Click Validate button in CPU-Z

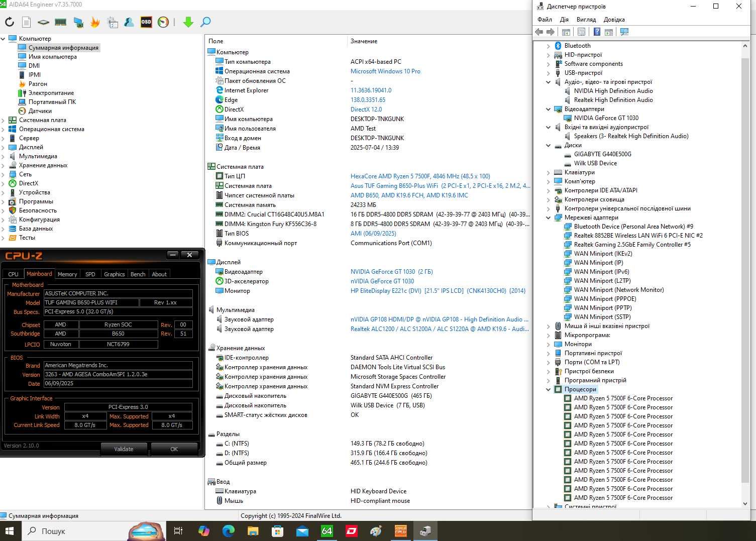coord(124,449)
